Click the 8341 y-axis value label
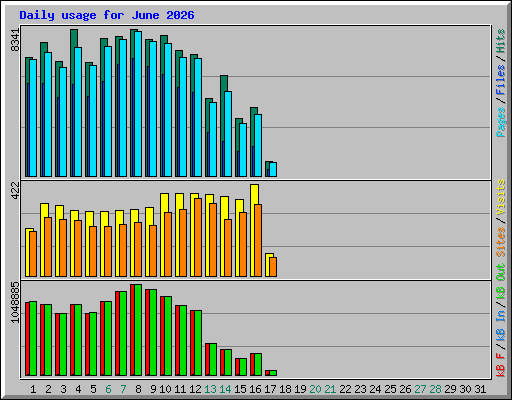Screen dimensions: 512x400 [15, 40]
